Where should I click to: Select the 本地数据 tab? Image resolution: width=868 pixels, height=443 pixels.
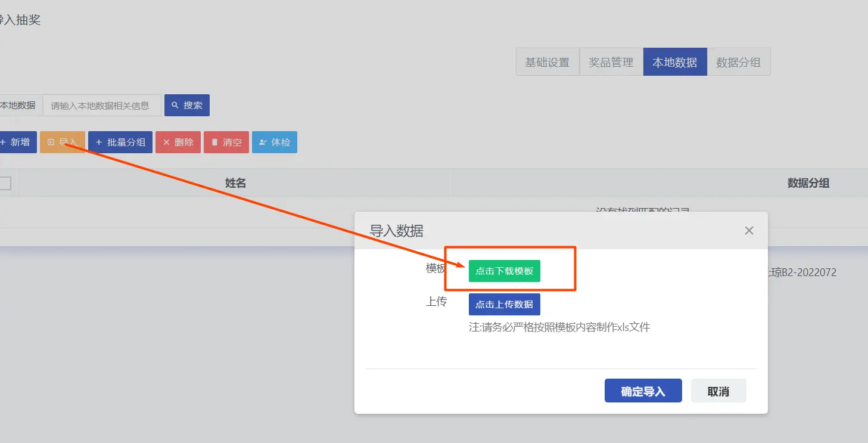674,62
